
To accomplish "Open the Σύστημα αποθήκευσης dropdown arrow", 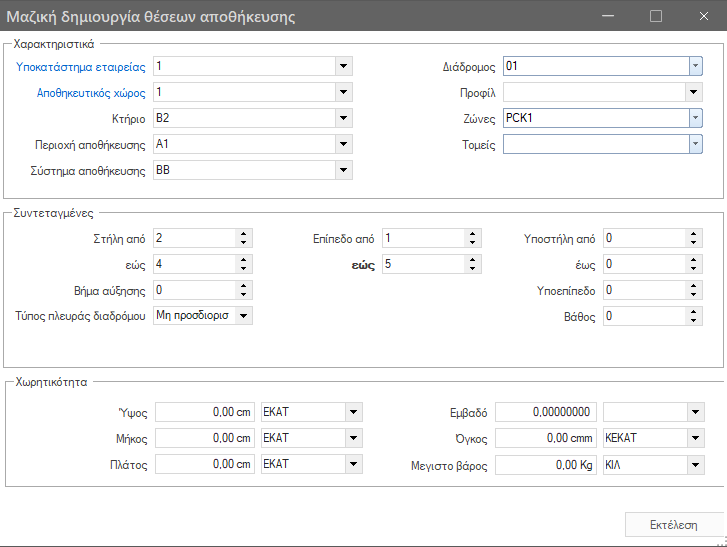I will pyautogui.click(x=343, y=170).
